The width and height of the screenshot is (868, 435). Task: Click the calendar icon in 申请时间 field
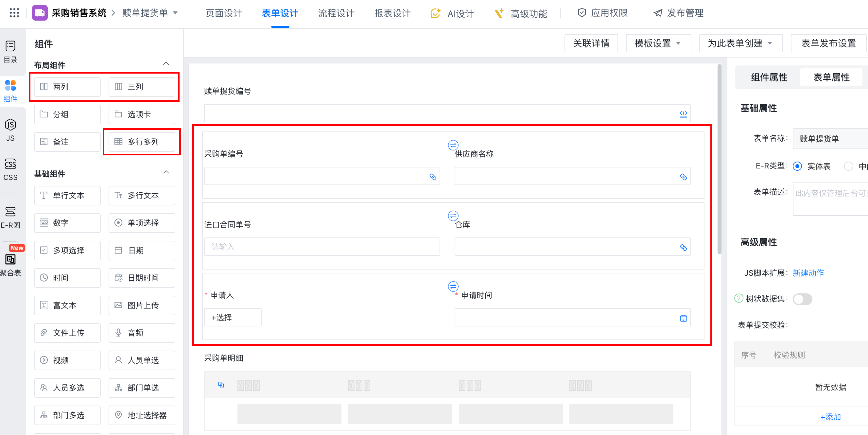click(683, 318)
